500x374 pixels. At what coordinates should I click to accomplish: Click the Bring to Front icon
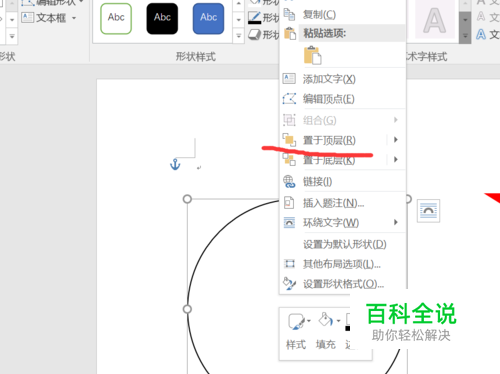pyautogui.click(x=289, y=140)
